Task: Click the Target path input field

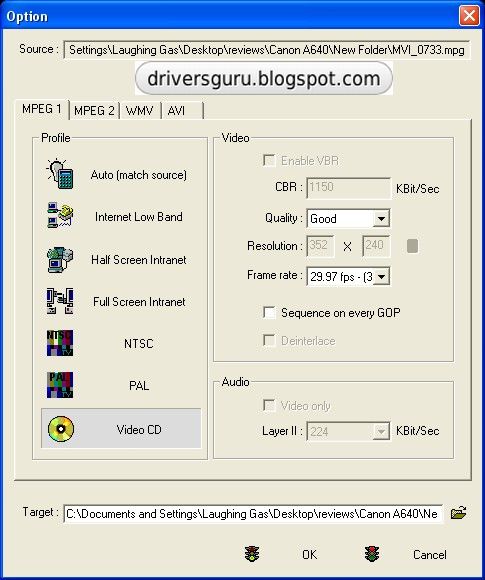Action: pos(253,513)
